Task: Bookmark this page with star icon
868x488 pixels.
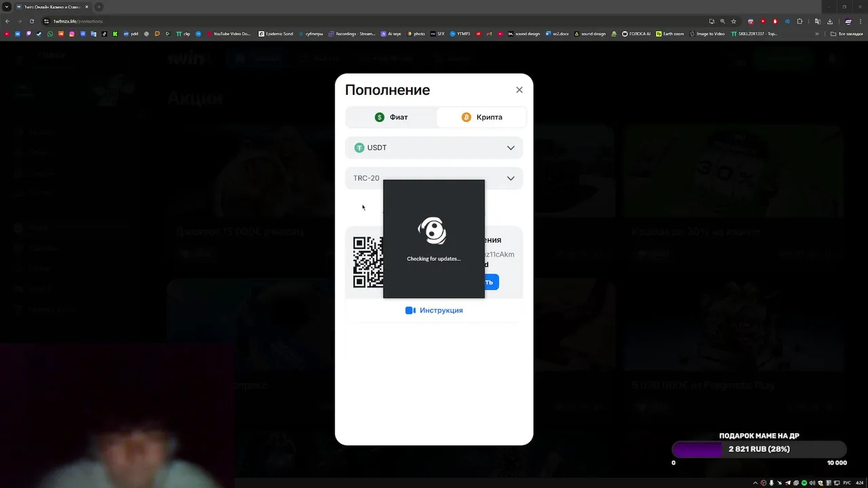Action: click(734, 21)
